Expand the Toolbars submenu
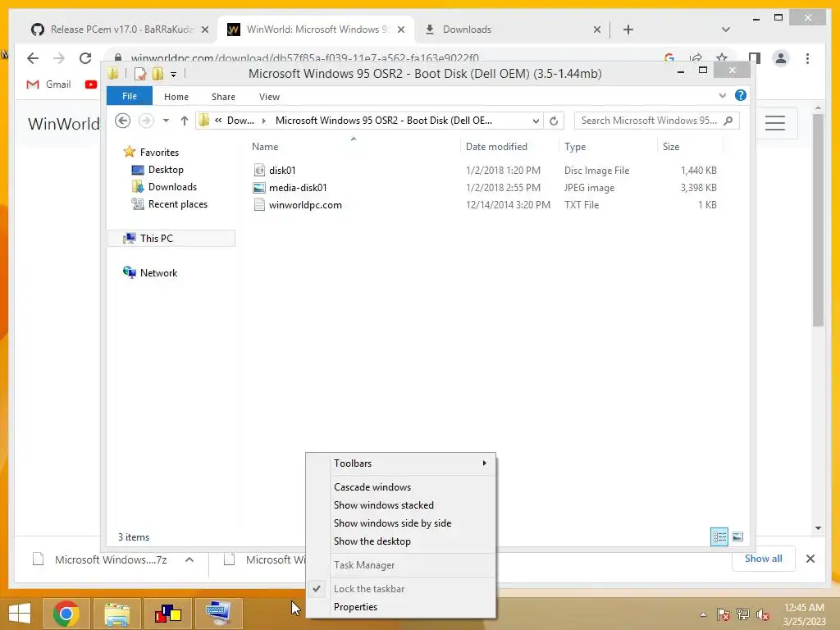The width and height of the screenshot is (840, 630). (400, 463)
